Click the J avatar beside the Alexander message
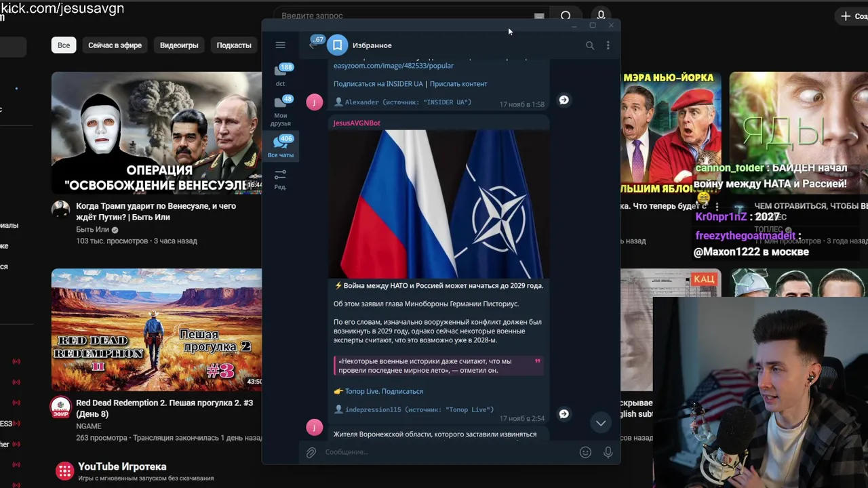The width and height of the screenshot is (868, 488). click(x=315, y=102)
